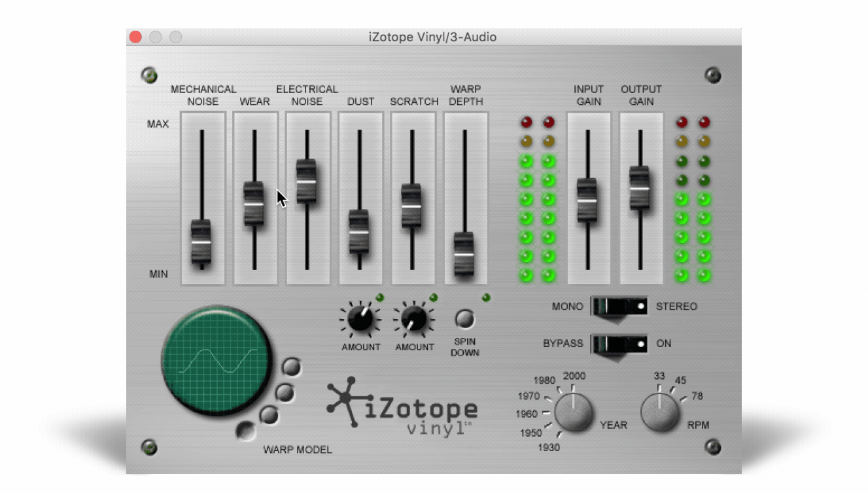Screen dimensions: 868x493
Task: Select the bottom Warp Model button
Action: click(x=246, y=430)
